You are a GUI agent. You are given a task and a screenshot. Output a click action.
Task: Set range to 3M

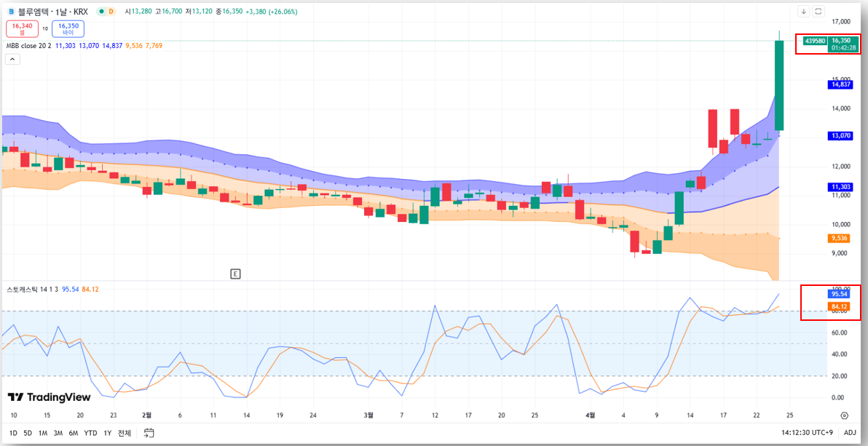tap(58, 434)
